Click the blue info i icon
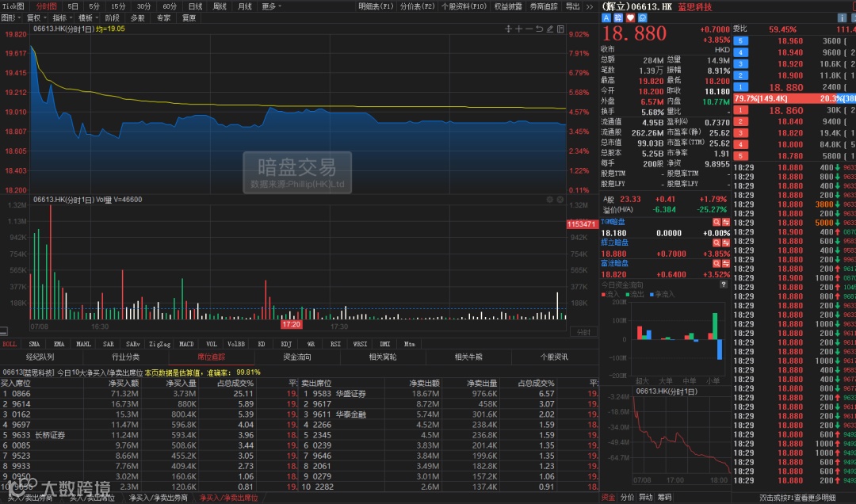The image size is (856, 504). pyautogui.click(x=843, y=18)
